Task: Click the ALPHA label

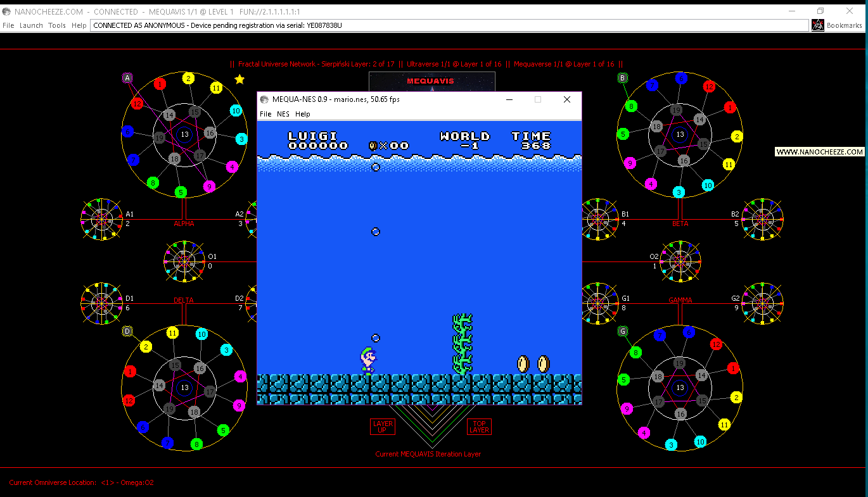Action: coord(184,223)
